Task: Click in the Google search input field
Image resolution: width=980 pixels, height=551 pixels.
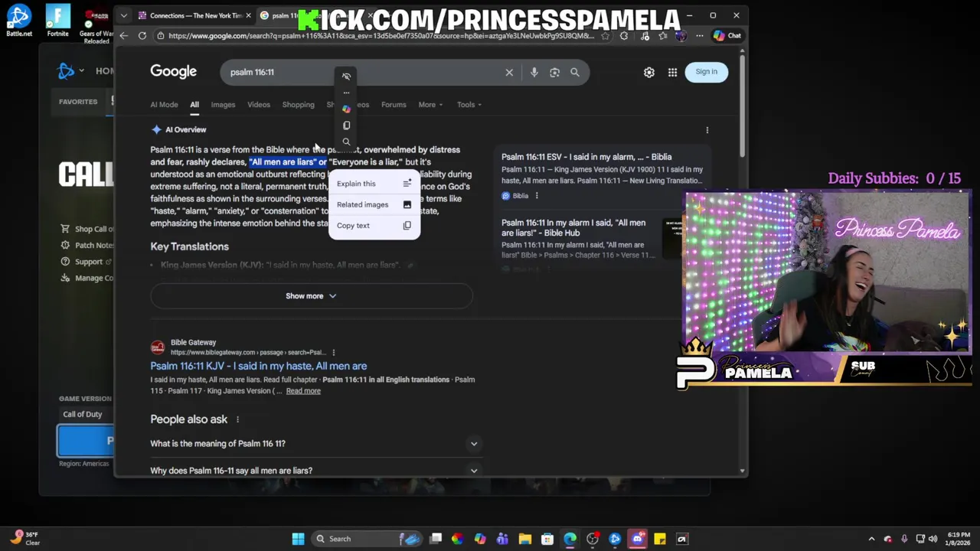Action: click(364, 72)
